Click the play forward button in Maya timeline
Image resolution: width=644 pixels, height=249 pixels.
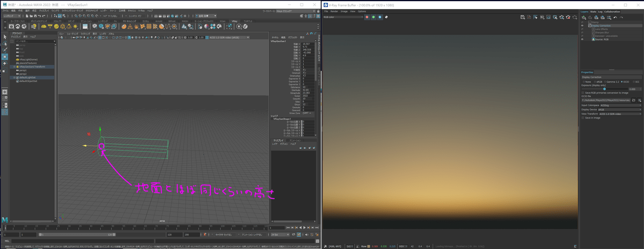pyautogui.click(x=304, y=228)
